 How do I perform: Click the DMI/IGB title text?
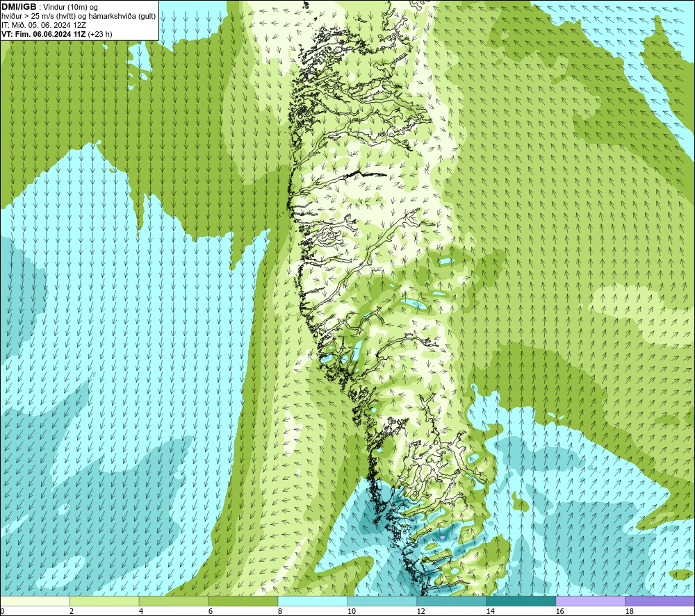pyautogui.click(x=19, y=7)
